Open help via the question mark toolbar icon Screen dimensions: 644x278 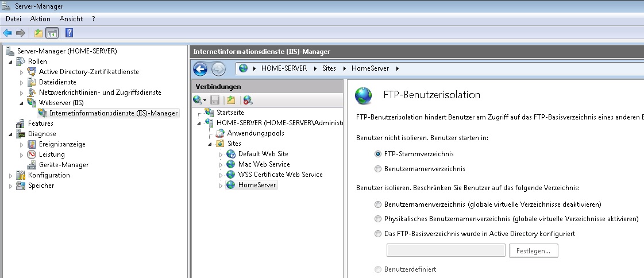[69, 33]
